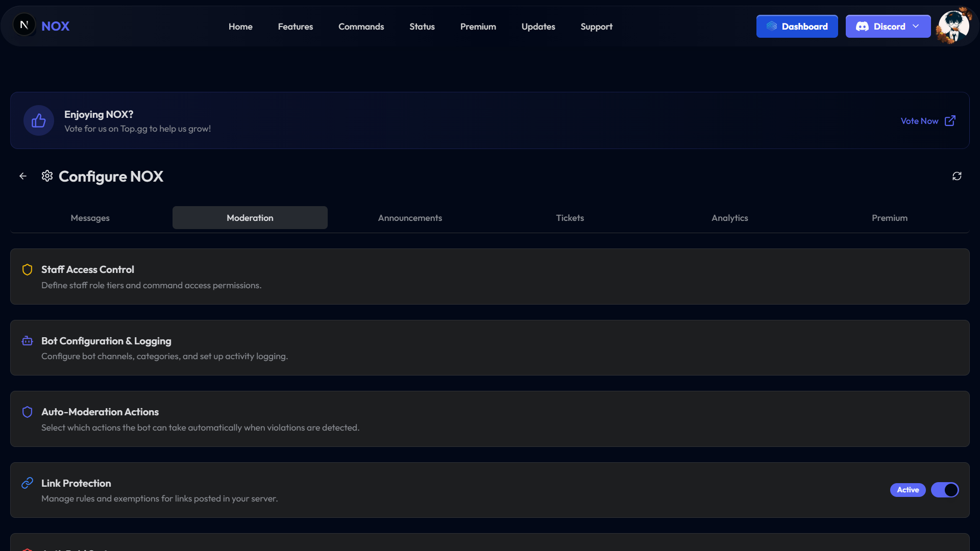This screenshot has height=551, width=980.
Task: Open the Status page
Action: click(422, 27)
